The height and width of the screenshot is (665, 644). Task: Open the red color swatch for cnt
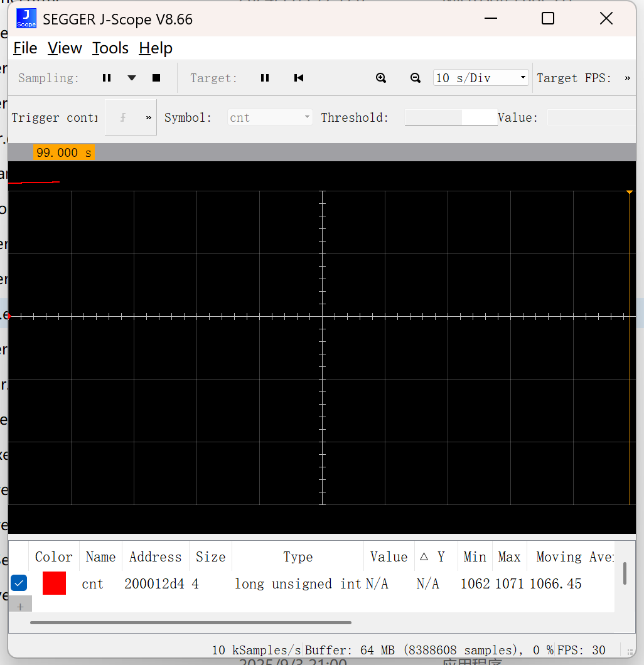pyautogui.click(x=55, y=583)
